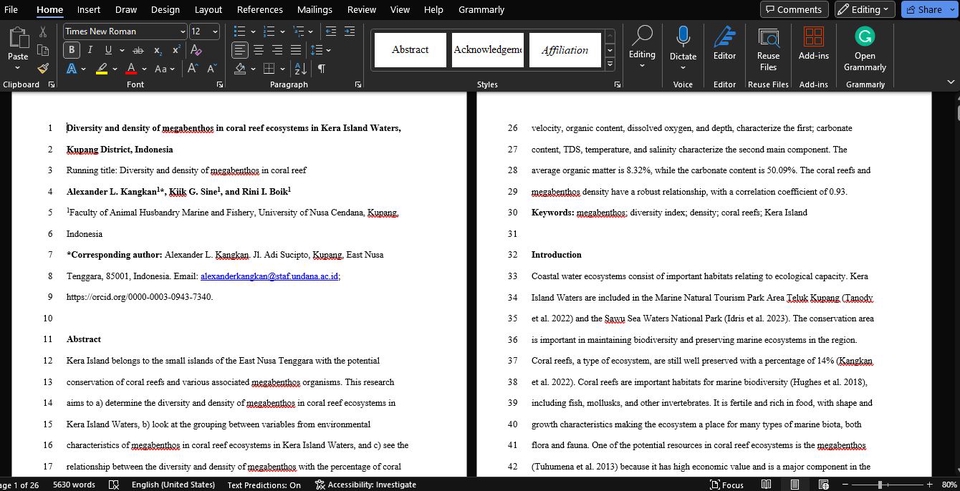Click English (United States) language
960x491 pixels.
coord(173,485)
